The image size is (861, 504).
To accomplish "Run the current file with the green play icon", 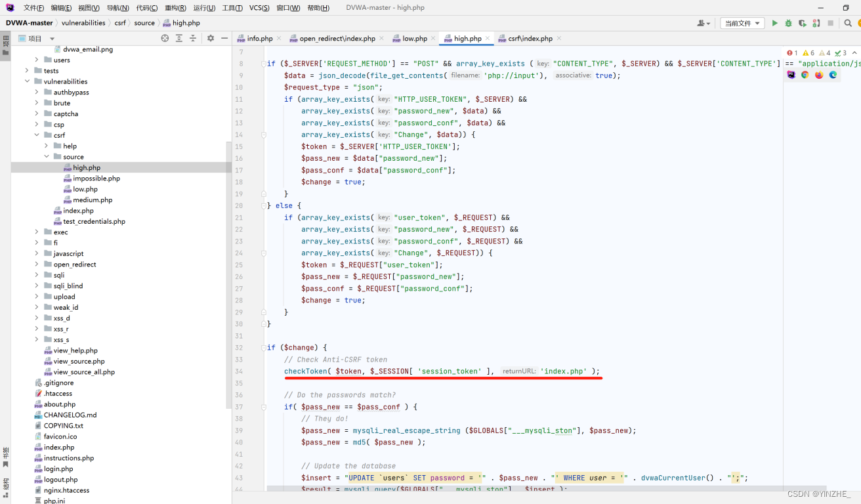I will pos(774,23).
